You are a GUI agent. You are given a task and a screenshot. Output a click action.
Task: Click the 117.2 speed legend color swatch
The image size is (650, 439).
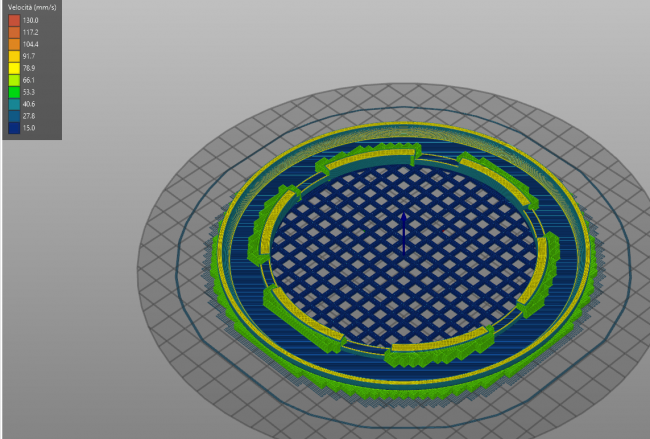[x=14, y=32]
